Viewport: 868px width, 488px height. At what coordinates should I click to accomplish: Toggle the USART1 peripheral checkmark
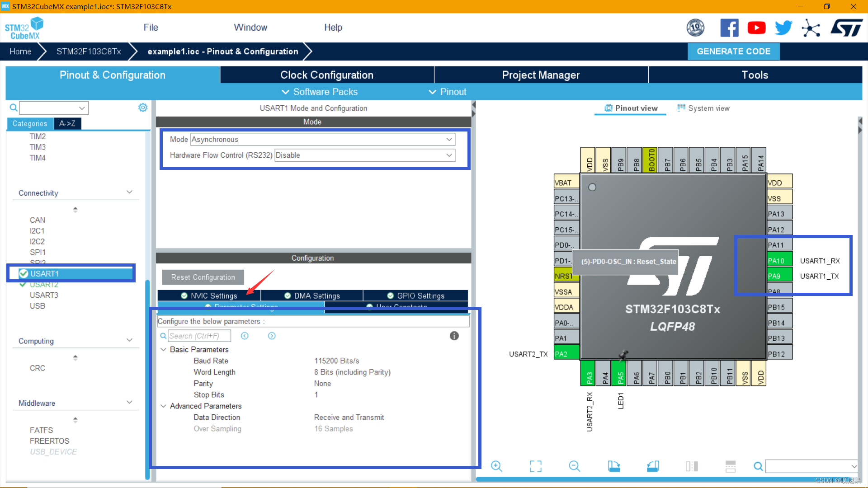coord(24,273)
